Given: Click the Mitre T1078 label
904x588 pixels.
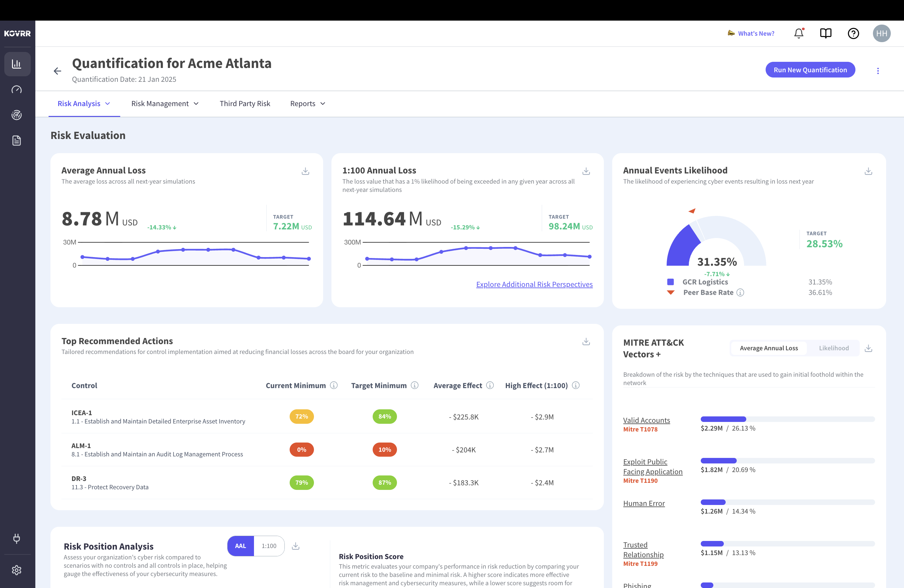Looking at the screenshot, I should coord(640,429).
